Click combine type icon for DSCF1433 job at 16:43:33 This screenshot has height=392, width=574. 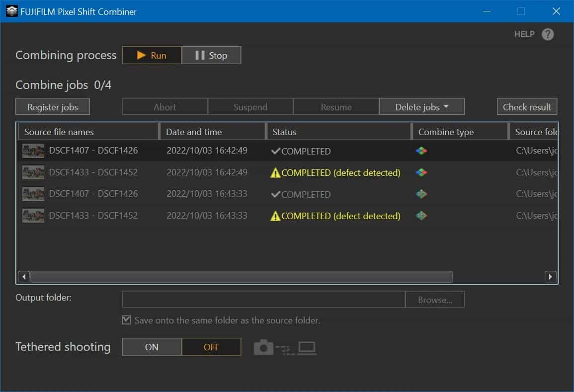[421, 216]
